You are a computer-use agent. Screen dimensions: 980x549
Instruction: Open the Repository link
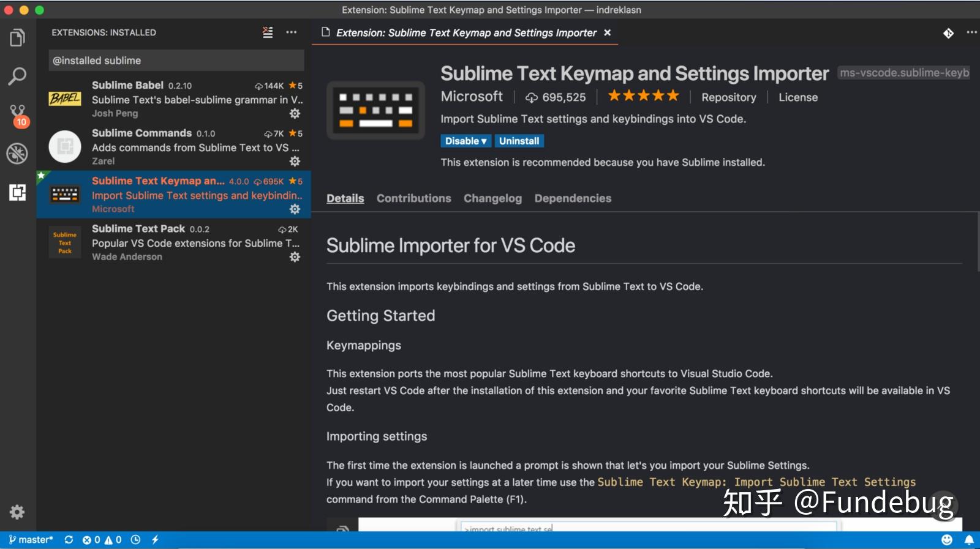pos(728,97)
